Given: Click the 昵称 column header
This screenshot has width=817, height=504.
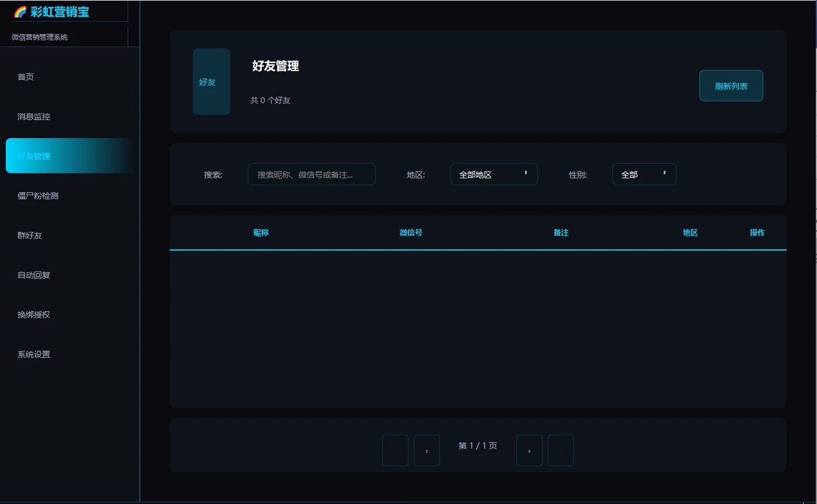Looking at the screenshot, I should (261, 232).
